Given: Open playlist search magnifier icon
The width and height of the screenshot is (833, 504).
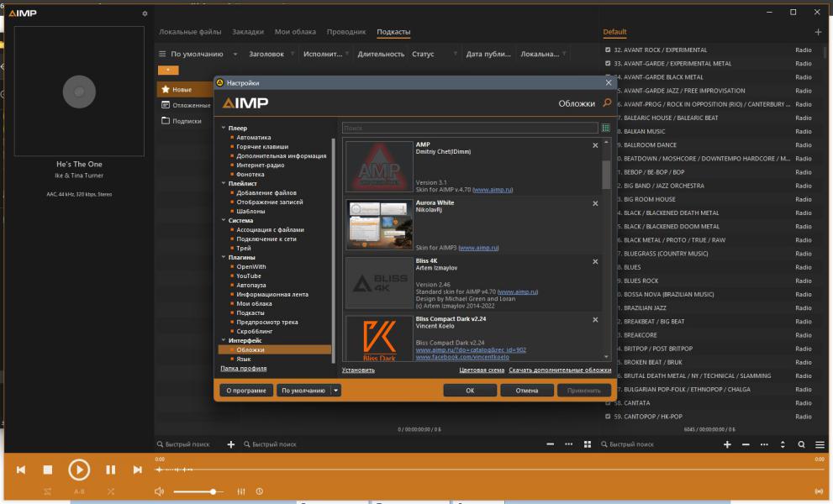Looking at the screenshot, I should 801,444.
